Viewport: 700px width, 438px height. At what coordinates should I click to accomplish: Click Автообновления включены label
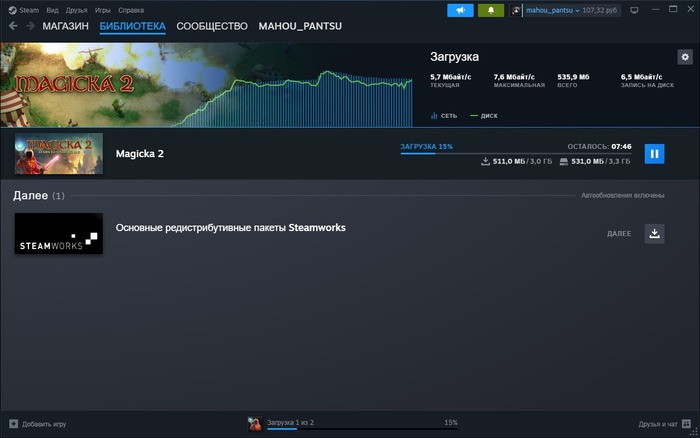coord(622,196)
